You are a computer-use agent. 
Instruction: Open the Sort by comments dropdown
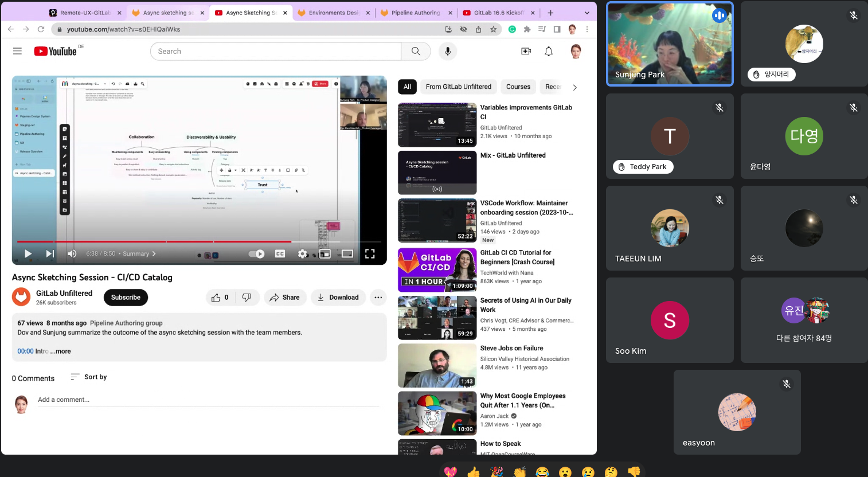89,377
